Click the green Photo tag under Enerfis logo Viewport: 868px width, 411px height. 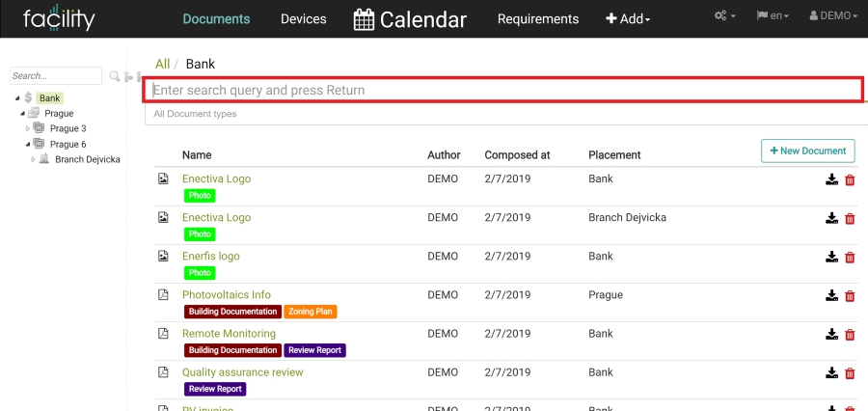pos(200,272)
